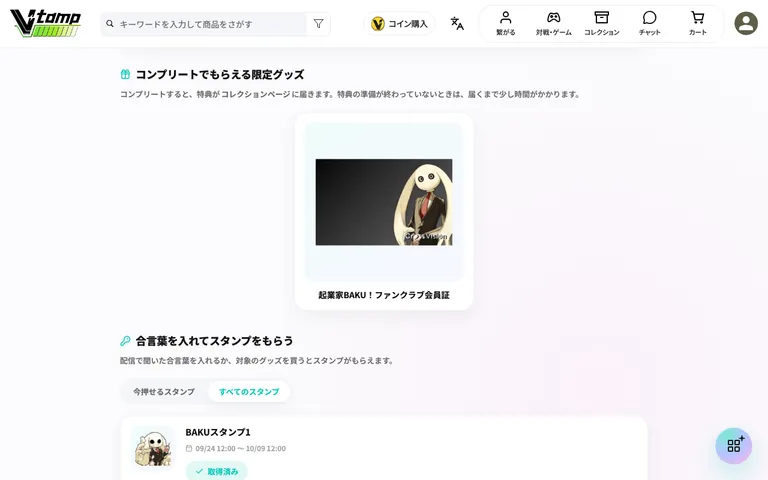This screenshot has height=480, width=768.
Task: Click the 取得済み status badge
Action: 216,471
